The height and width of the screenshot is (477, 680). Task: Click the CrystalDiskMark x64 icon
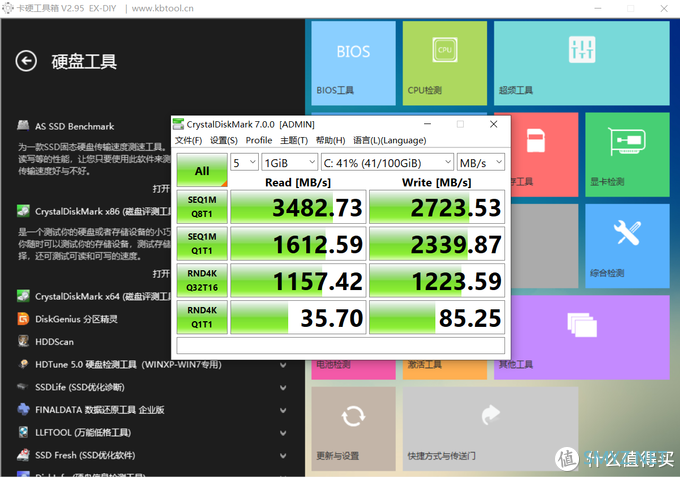[23, 296]
